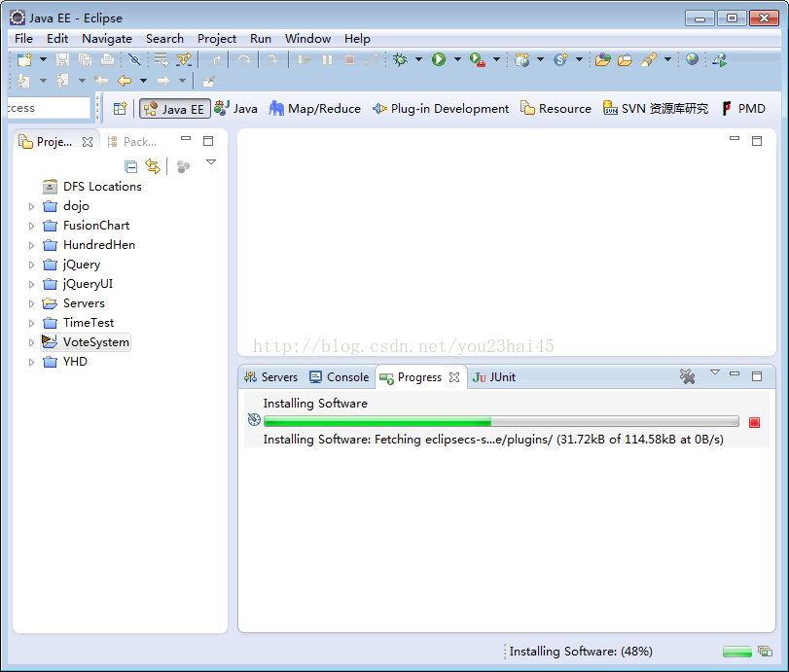Click the New Server icon
Screen dimensions: 789x672
click(521, 60)
